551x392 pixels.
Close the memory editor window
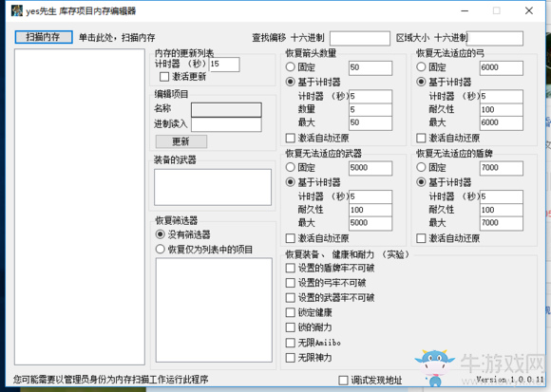[529, 10]
